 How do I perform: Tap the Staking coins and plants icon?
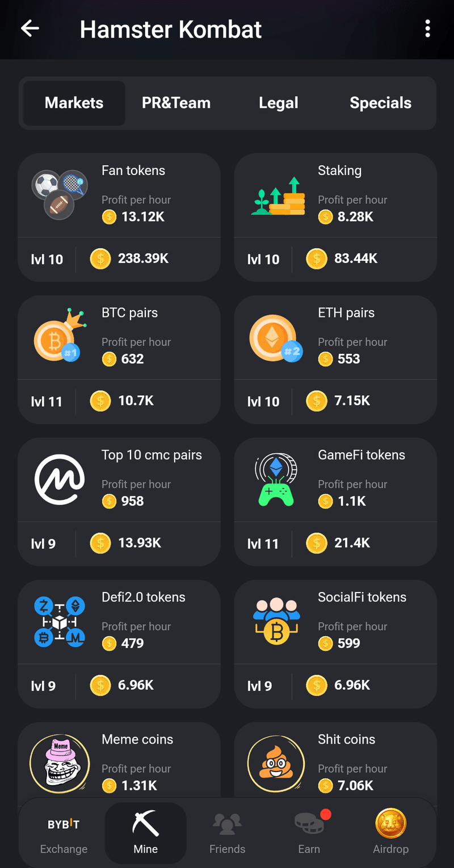tap(278, 196)
